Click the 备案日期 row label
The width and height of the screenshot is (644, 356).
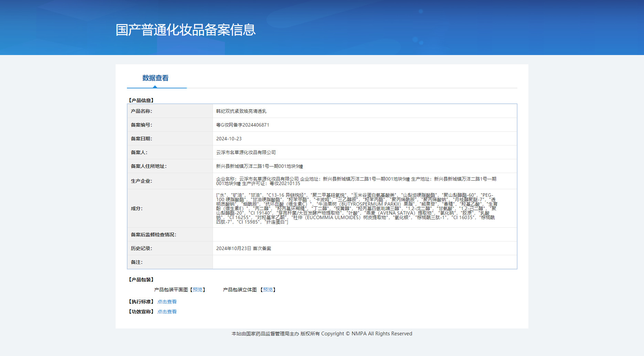[x=141, y=139]
